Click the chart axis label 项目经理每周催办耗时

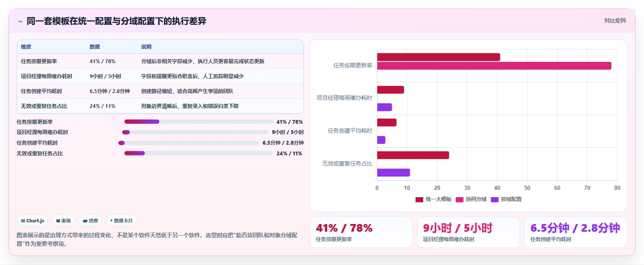tap(344, 98)
